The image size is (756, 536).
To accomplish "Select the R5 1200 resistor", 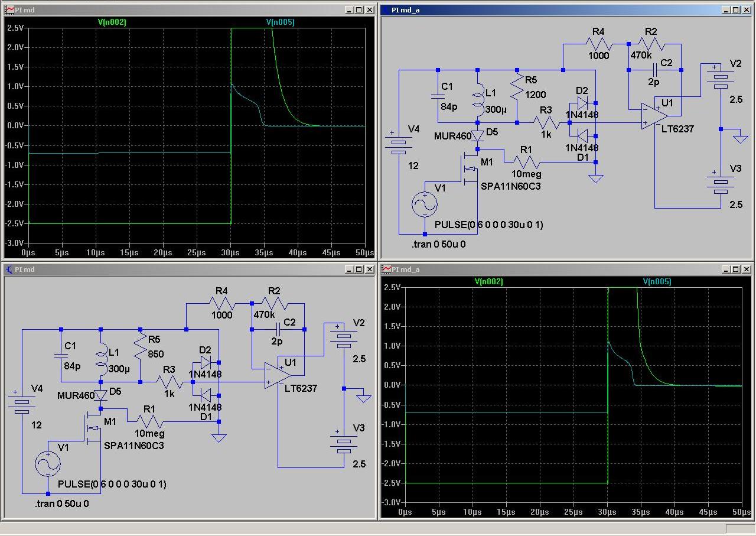I will (x=517, y=87).
